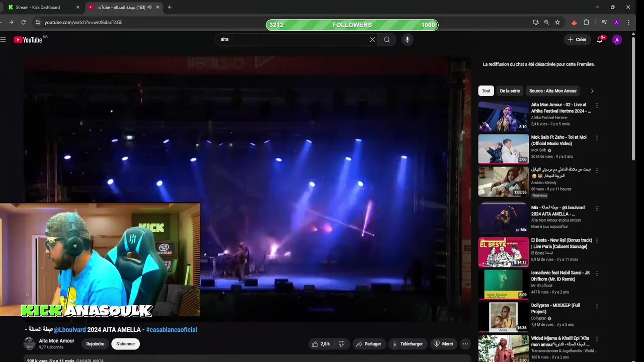Go to the YouTube home logo
This screenshot has height=362, width=644.
[28, 40]
